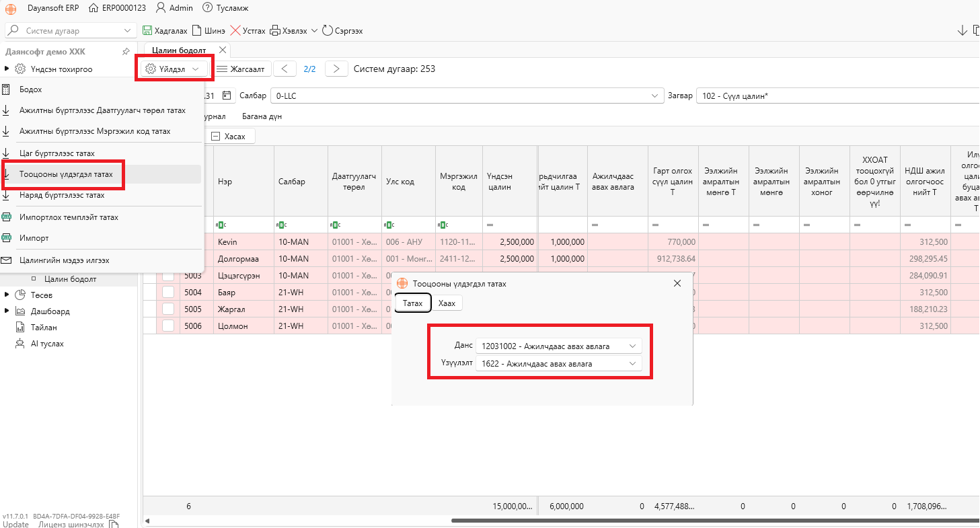Click the text filter icon under Нэр
The width and height of the screenshot is (980, 528).
point(221,225)
